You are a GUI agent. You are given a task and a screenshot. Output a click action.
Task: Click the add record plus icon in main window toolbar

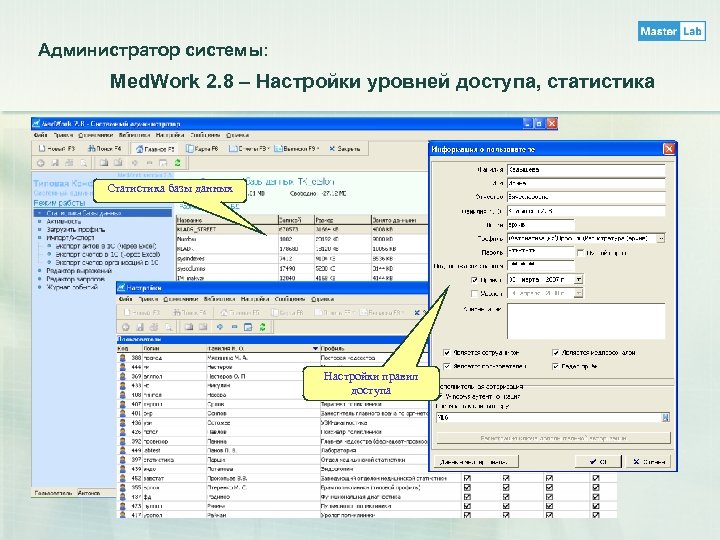(135, 163)
